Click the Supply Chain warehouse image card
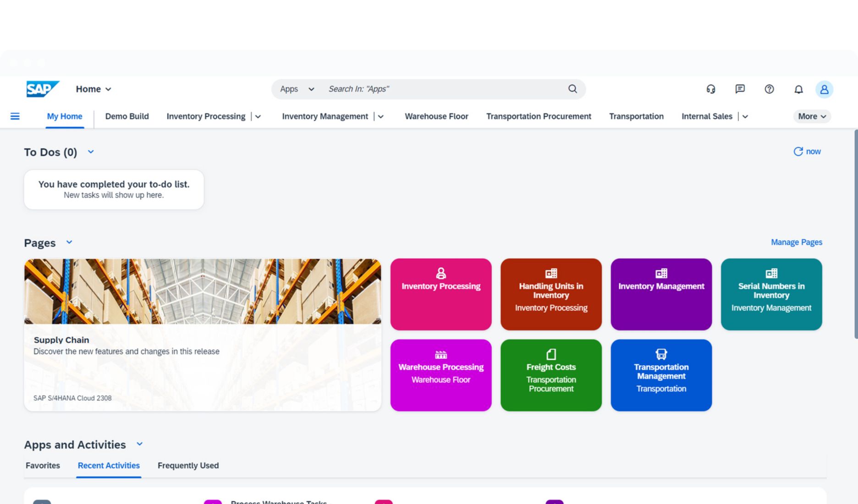This screenshot has width=858, height=504. (203, 334)
